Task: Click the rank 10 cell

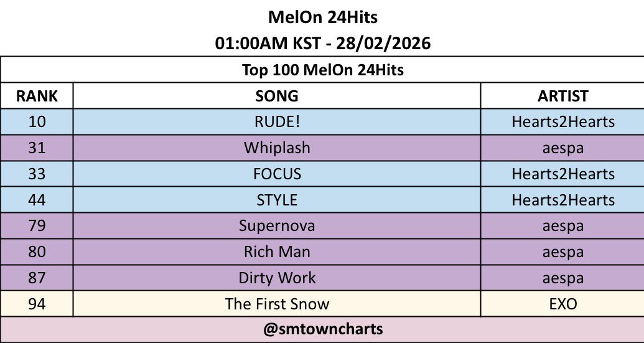Action: (x=37, y=121)
